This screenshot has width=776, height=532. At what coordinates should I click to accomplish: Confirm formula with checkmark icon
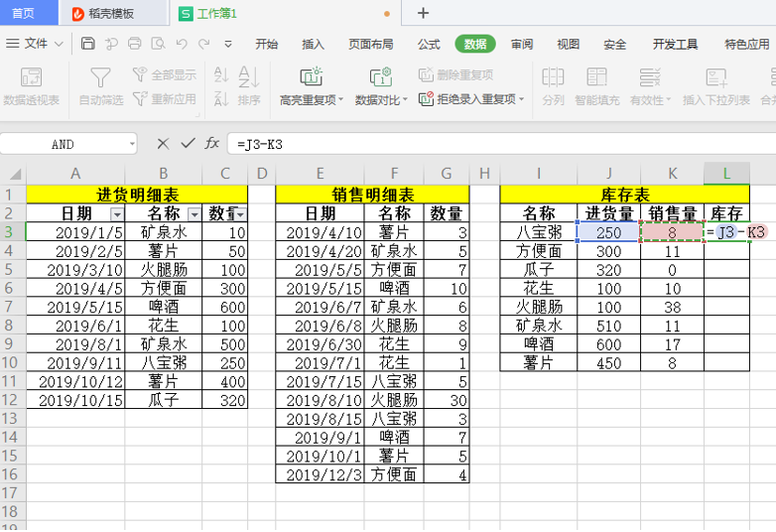(189, 144)
